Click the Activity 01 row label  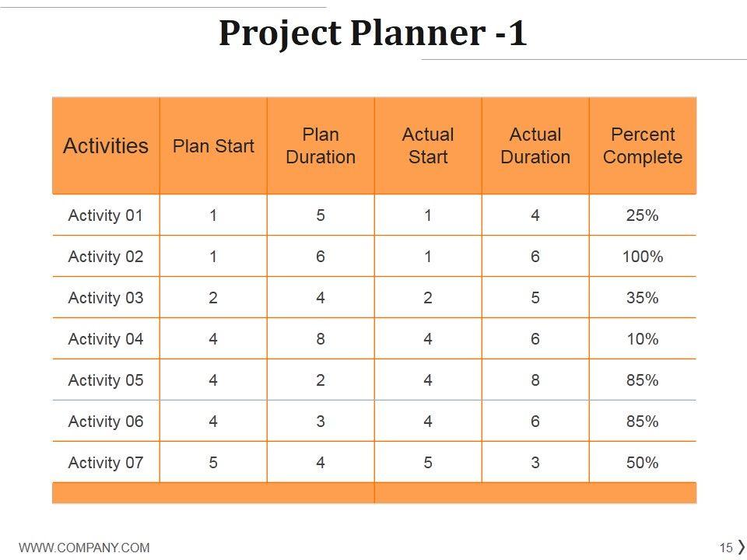click(106, 215)
